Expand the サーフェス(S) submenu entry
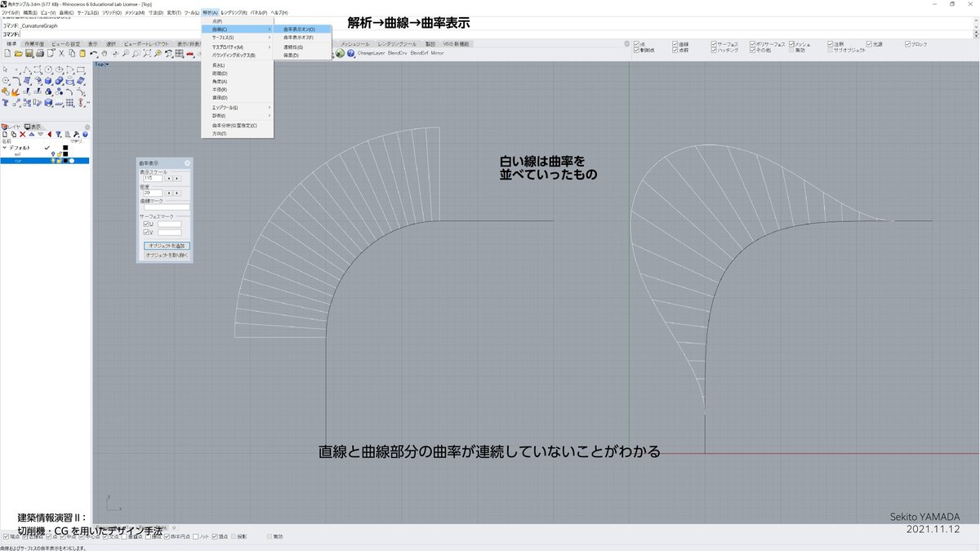The image size is (980, 551). pos(237,38)
